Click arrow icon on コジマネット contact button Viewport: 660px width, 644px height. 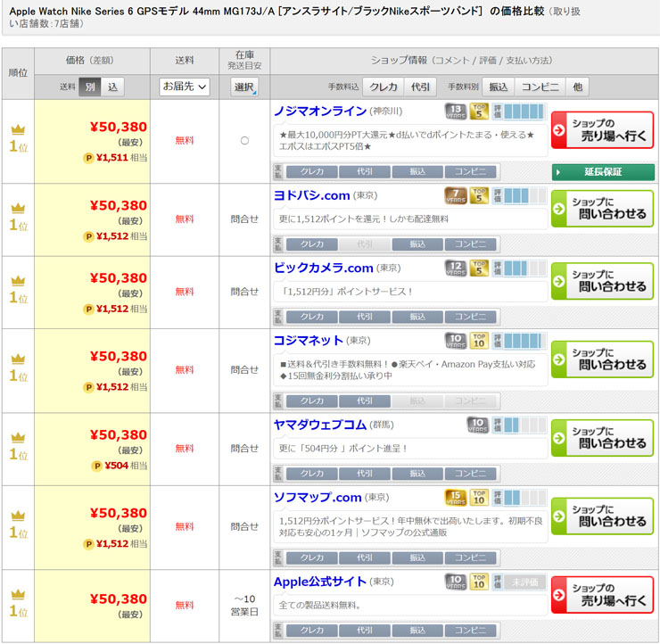click(x=559, y=359)
